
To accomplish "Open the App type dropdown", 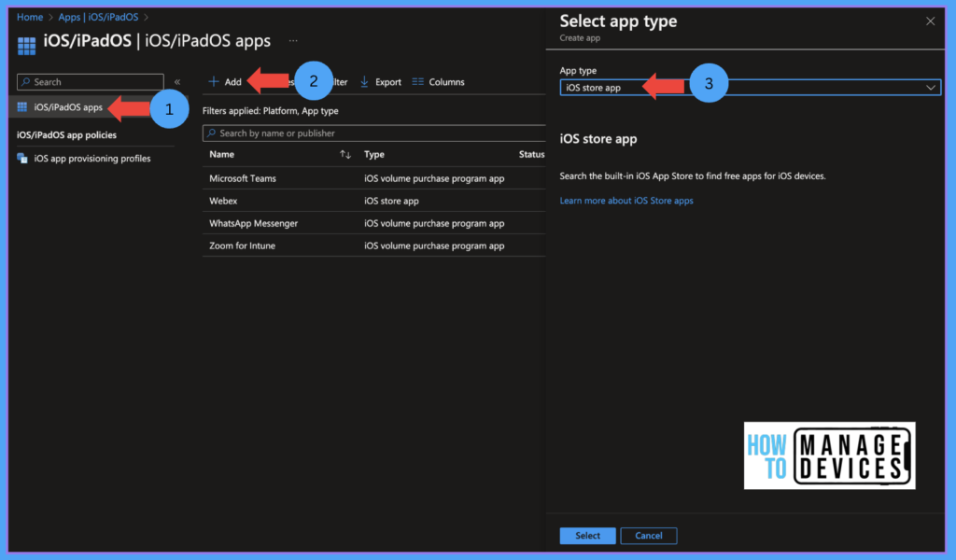I will click(750, 87).
